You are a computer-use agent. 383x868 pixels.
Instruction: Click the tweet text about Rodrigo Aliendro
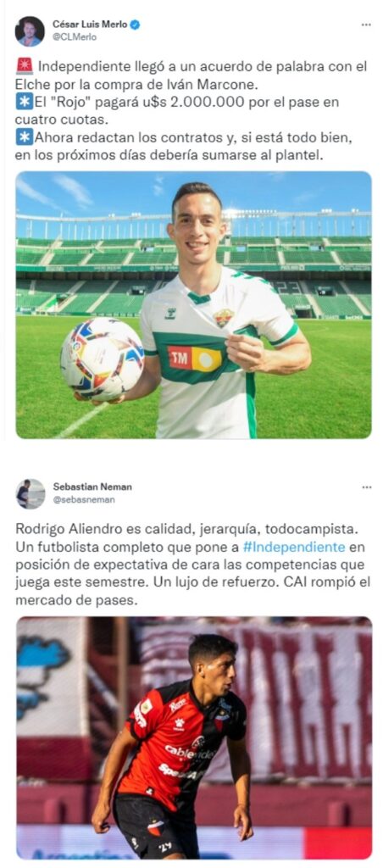tap(191, 565)
